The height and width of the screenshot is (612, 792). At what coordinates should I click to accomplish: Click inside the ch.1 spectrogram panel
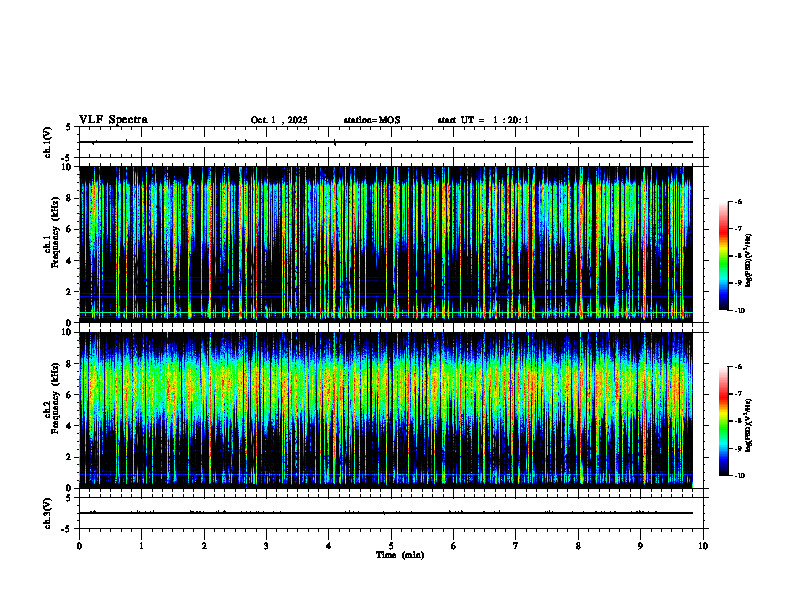click(386, 244)
